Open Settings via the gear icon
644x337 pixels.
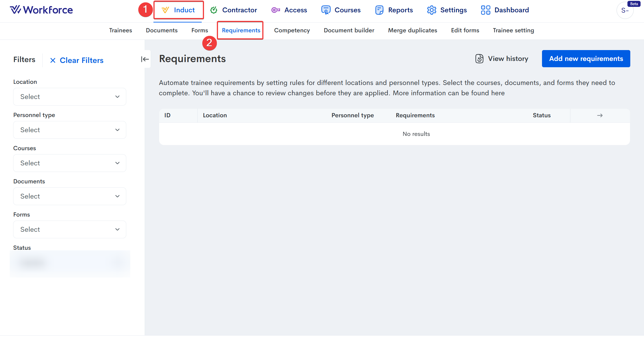pos(431,10)
